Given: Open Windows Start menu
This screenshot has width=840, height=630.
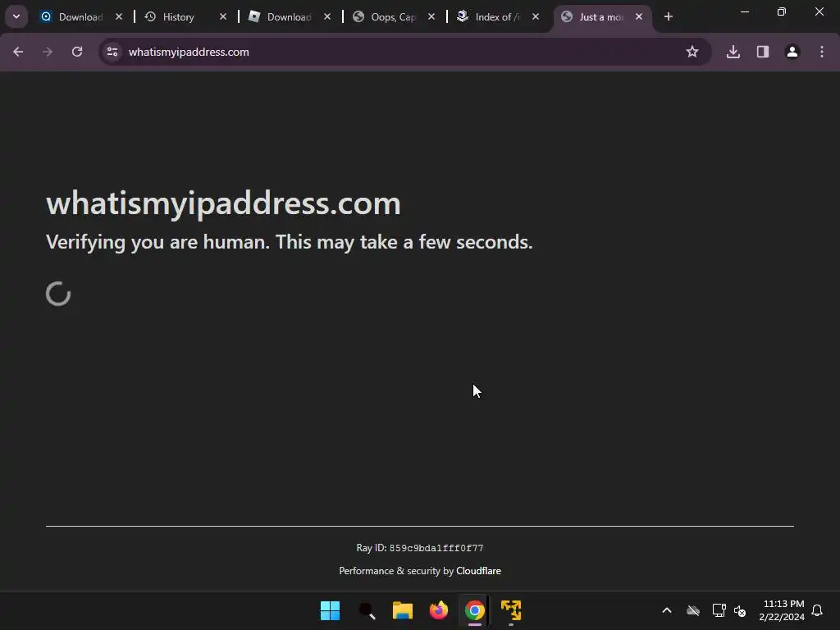Looking at the screenshot, I should click(x=330, y=610).
